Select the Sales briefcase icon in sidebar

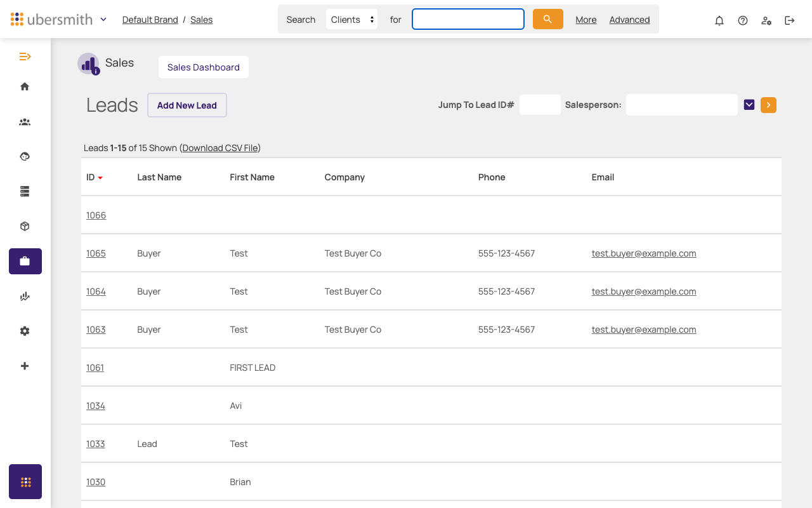click(x=25, y=261)
